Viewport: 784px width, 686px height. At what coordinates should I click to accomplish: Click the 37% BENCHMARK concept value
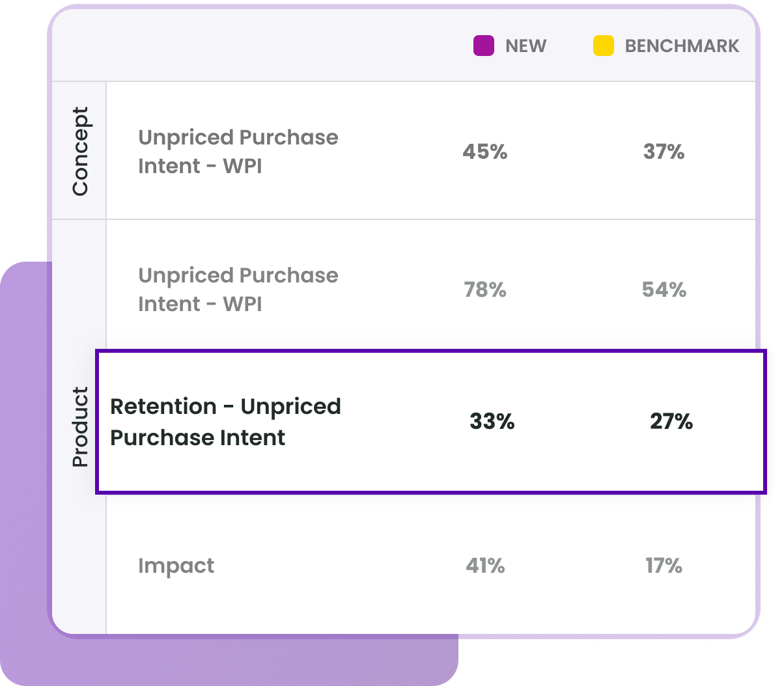[664, 152]
